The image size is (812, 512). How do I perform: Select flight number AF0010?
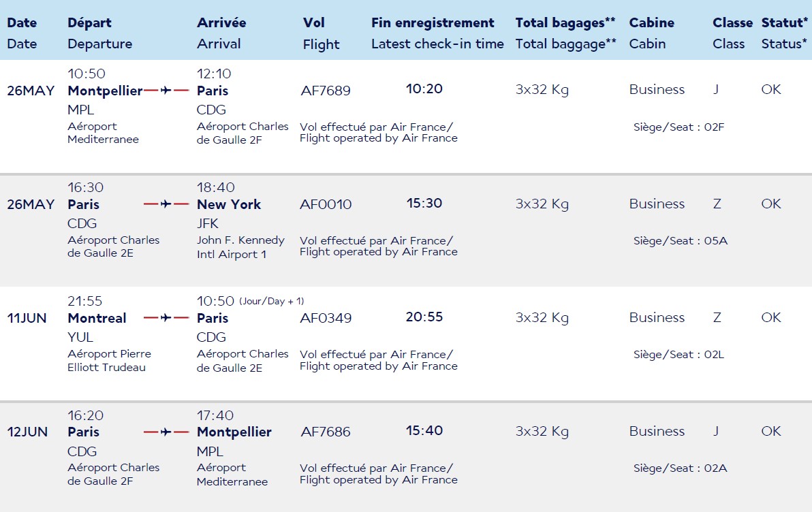pos(326,204)
